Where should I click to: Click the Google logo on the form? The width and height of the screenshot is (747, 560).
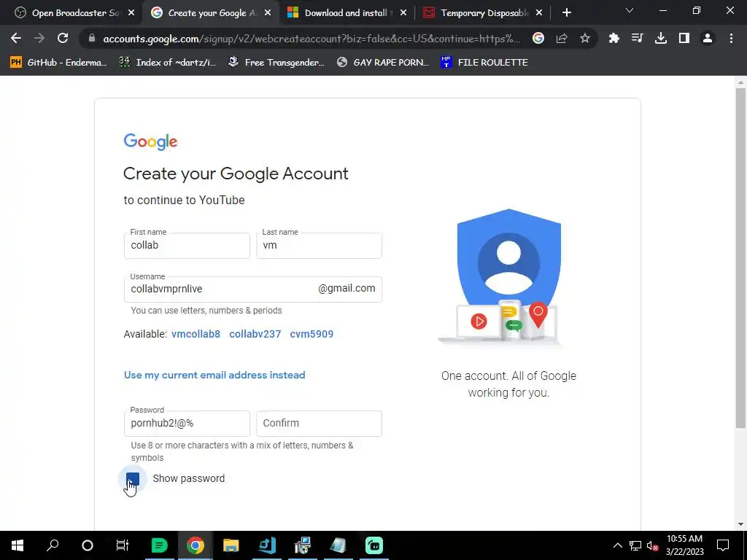[x=150, y=141]
